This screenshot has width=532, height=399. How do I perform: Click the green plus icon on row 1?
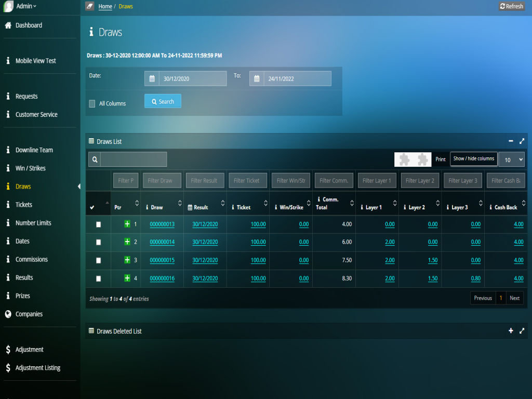point(127,224)
